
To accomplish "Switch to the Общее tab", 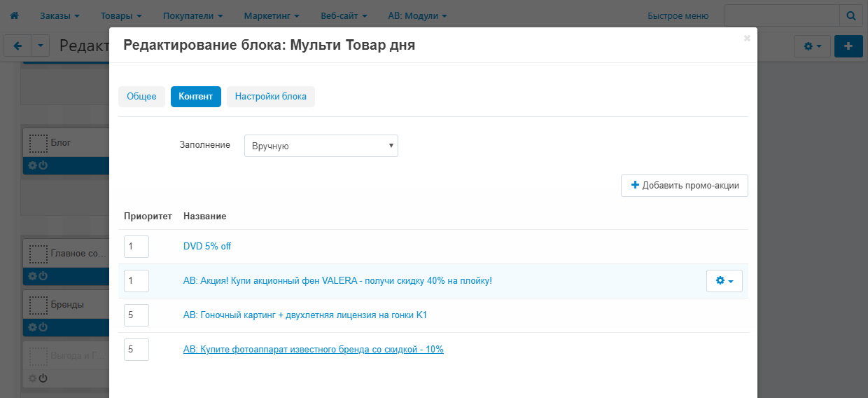I will point(141,97).
